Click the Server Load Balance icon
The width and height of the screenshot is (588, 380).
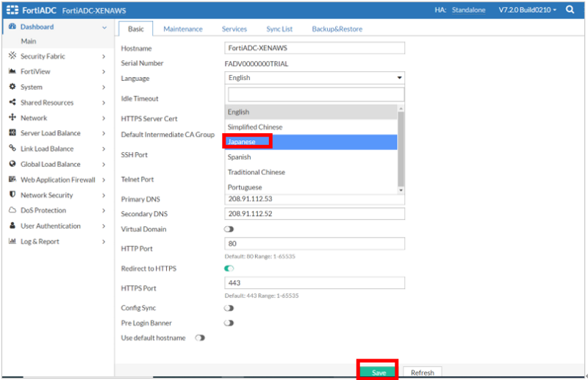[12, 132]
